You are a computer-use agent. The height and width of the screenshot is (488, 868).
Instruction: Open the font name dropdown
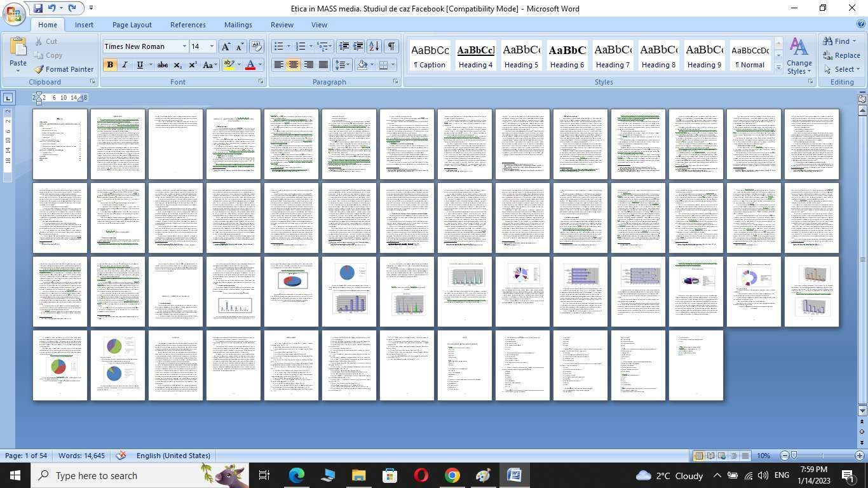[184, 46]
